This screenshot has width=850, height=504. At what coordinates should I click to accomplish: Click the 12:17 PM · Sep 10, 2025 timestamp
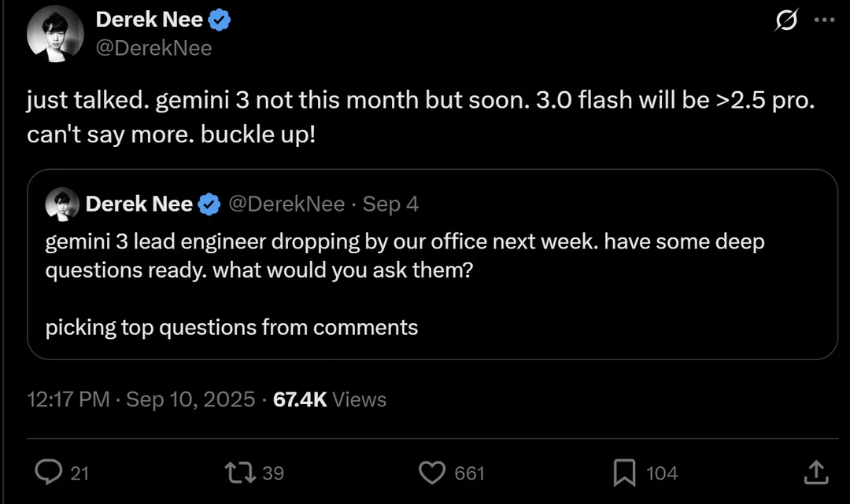tap(141, 399)
